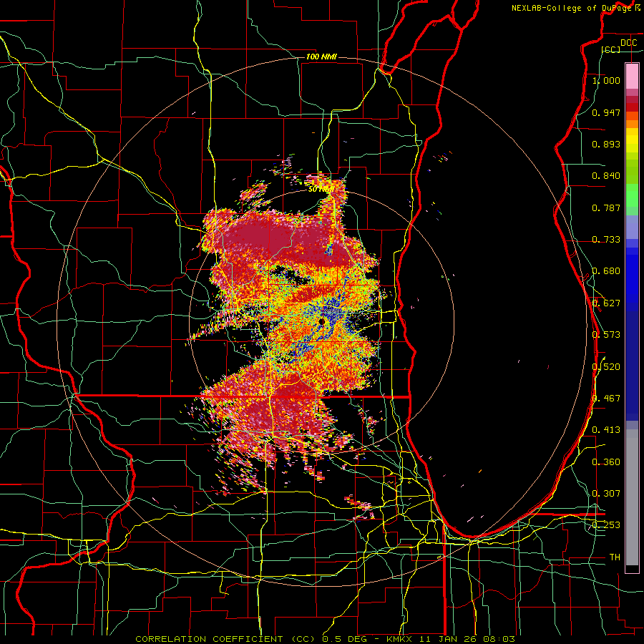The image size is (644, 644).
Task: Click the NEXLAB-College of DuPage title text
Action: 572,8
